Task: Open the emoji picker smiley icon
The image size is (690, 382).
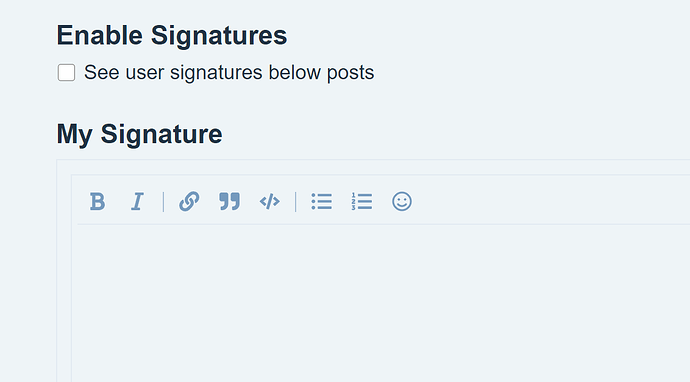Action: tap(402, 202)
